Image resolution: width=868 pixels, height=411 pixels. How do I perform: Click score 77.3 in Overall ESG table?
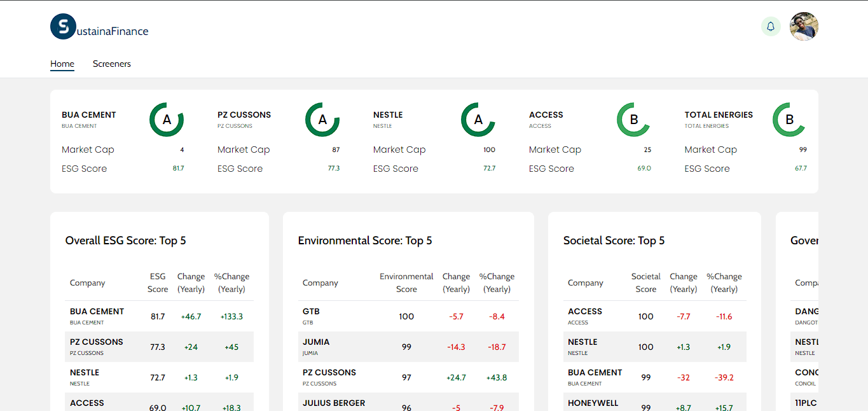[158, 347]
